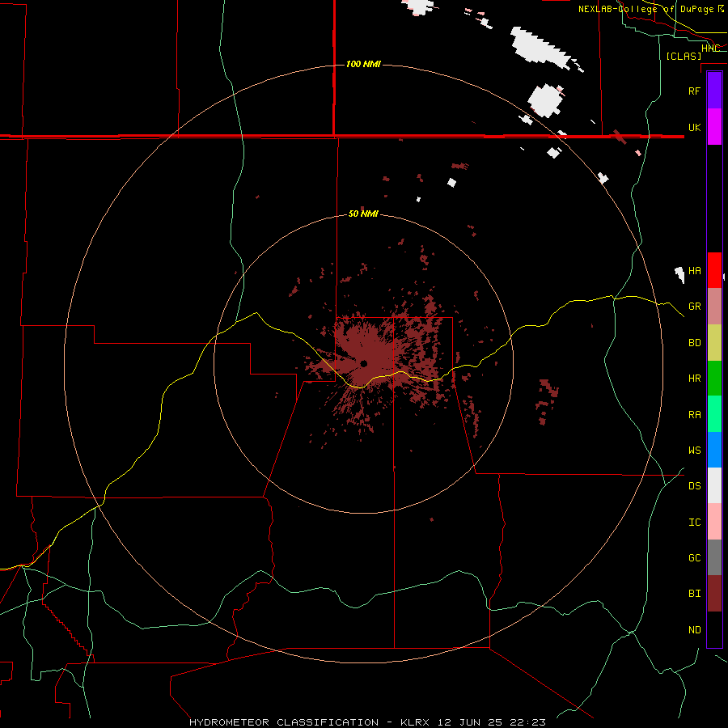728x728 pixels.
Task: Click the 'UK' legend label
Action: [694, 127]
